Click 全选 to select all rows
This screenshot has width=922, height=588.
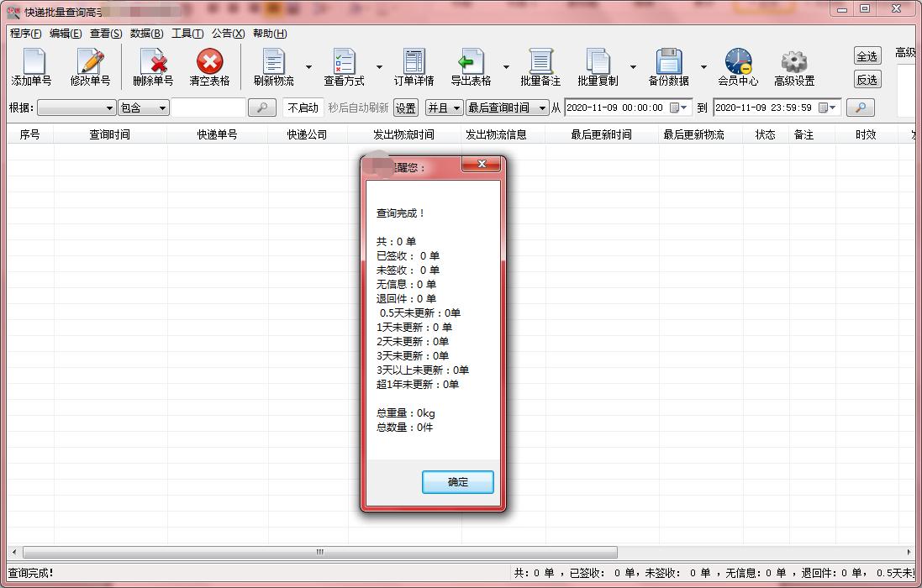click(867, 55)
